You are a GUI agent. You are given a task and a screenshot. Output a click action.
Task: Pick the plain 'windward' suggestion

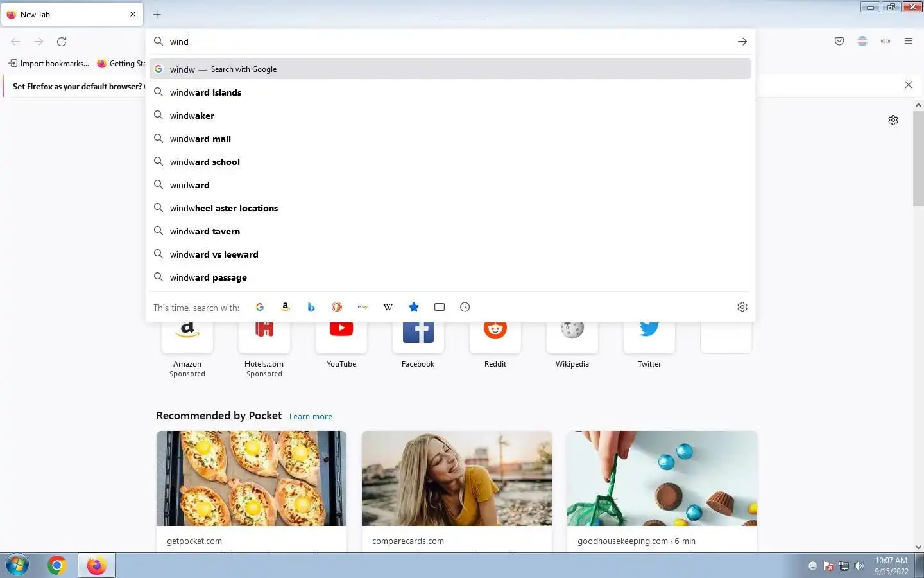[450, 185]
